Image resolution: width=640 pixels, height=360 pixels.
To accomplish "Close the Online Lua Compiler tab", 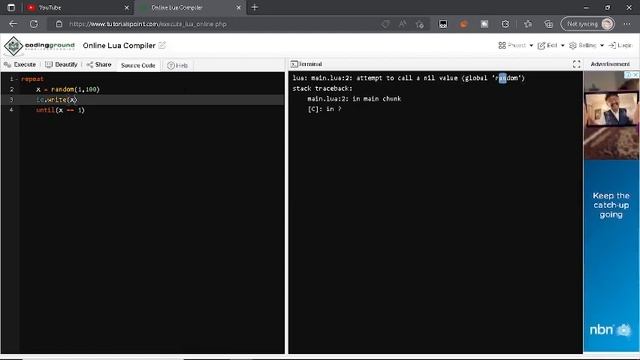I will (x=238, y=7).
